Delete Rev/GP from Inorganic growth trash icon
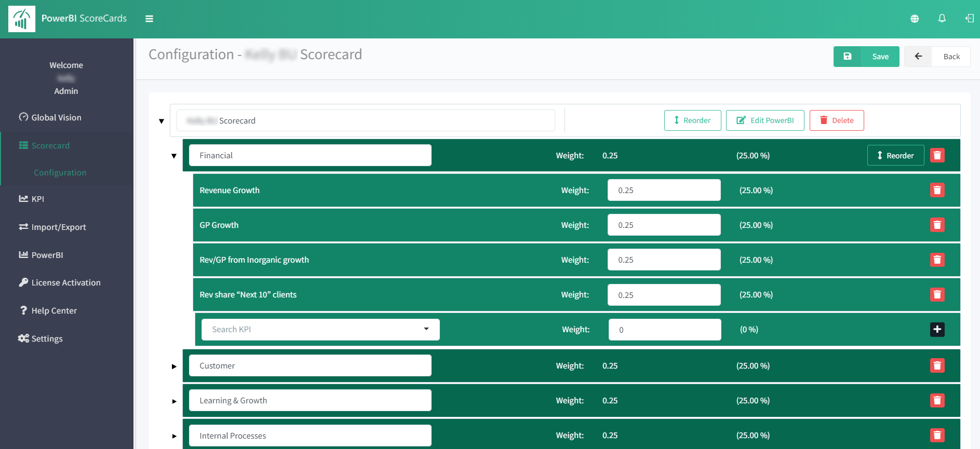The image size is (980, 449). (x=937, y=260)
